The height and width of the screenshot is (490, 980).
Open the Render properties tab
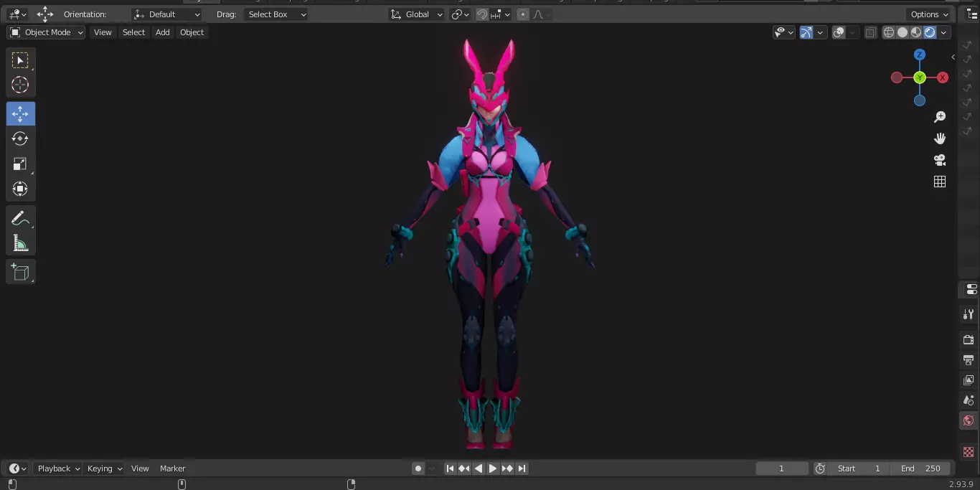pos(969,339)
